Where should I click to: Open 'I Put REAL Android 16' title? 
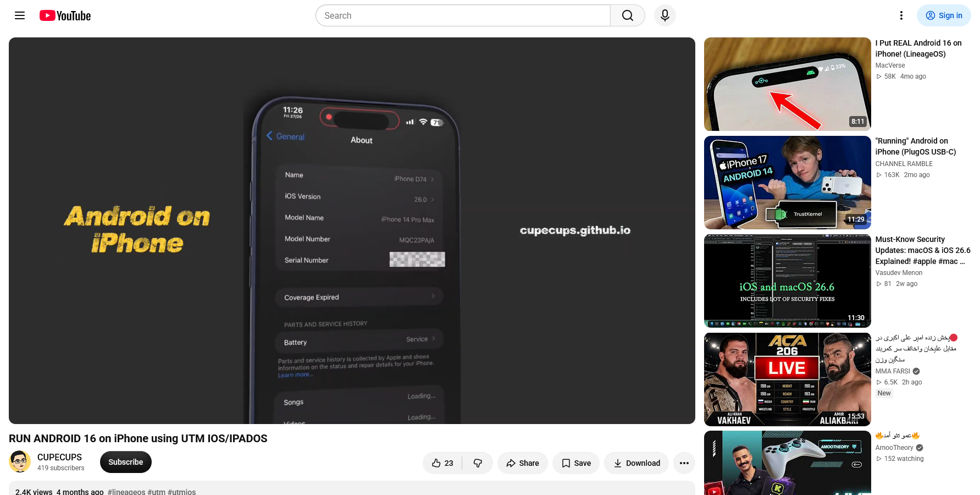tap(918, 48)
